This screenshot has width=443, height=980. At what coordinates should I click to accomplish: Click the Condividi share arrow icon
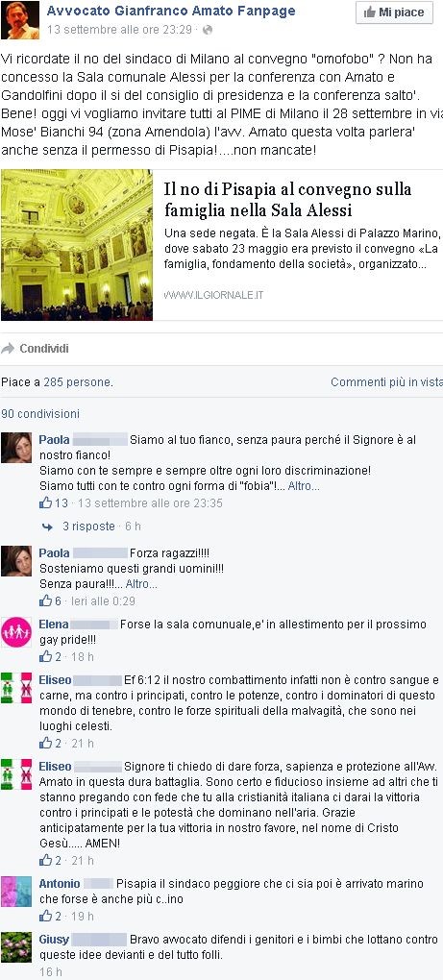point(8,349)
